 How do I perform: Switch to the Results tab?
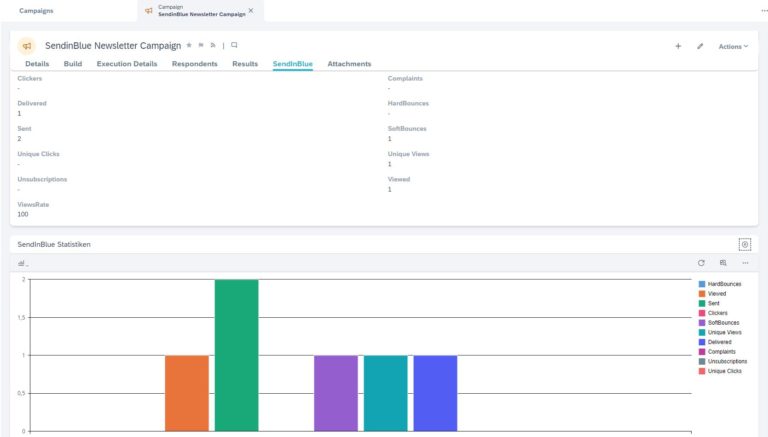click(x=245, y=64)
